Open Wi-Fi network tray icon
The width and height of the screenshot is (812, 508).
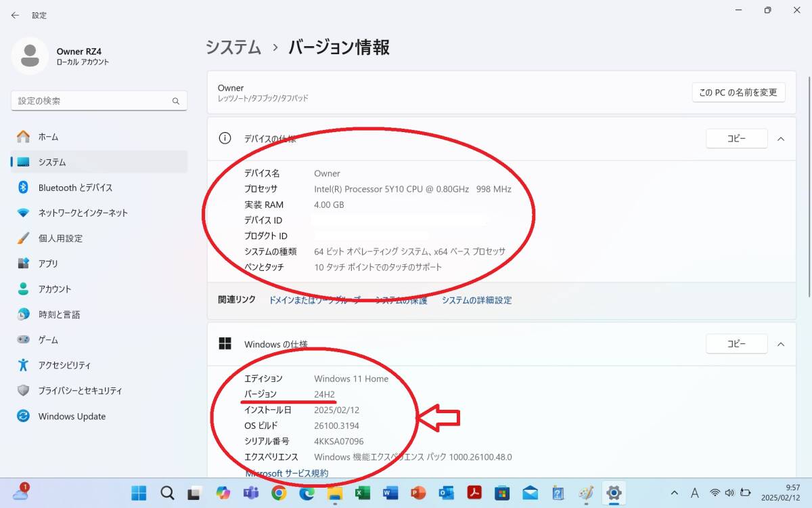[x=715, y=492]
